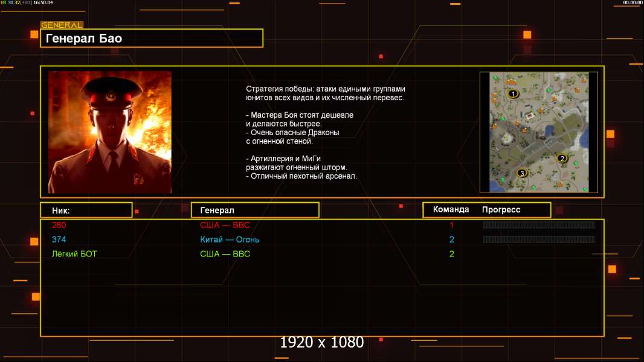Click the 'Команда' column header
Screen dimensions: 644x362
click(451, 209)
